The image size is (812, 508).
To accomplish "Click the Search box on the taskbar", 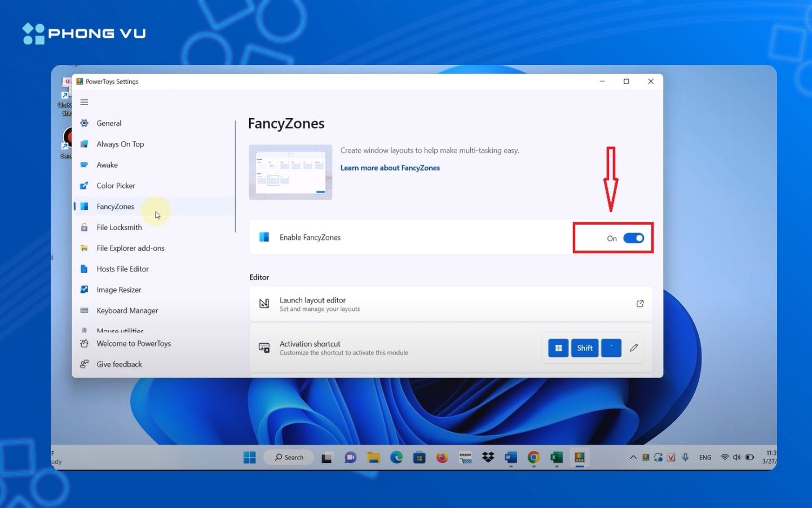I will pos(289,457).
